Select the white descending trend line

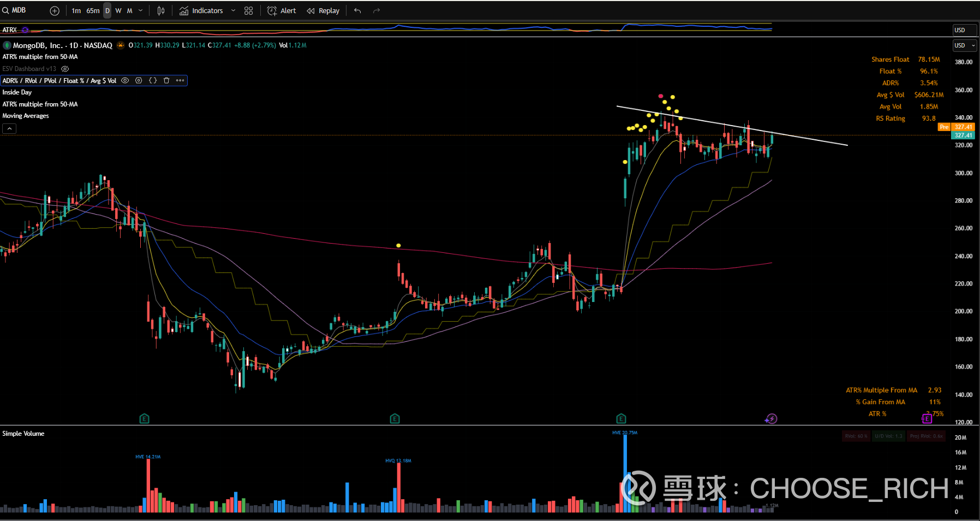(x=732, y=126)
